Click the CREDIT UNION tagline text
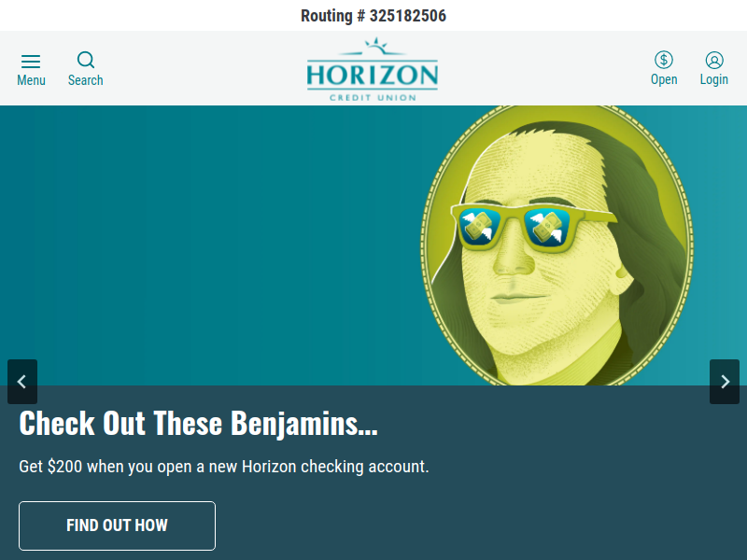The image size is (747, 560). click(373, 98)
